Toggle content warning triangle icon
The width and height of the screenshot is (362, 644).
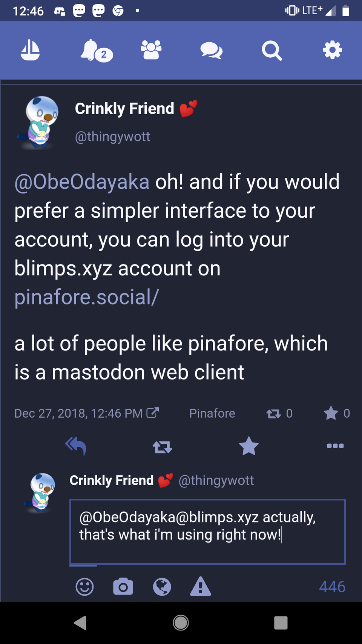tap(201, 587)
